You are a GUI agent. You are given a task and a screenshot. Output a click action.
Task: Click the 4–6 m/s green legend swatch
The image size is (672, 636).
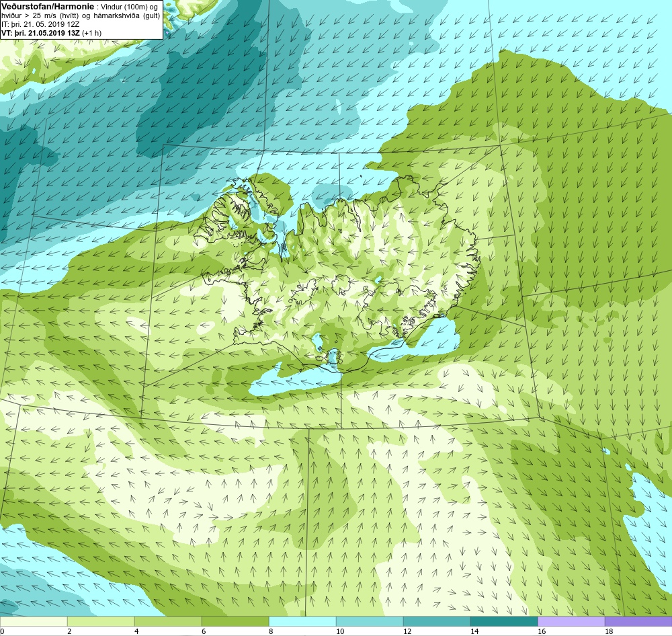168,621
